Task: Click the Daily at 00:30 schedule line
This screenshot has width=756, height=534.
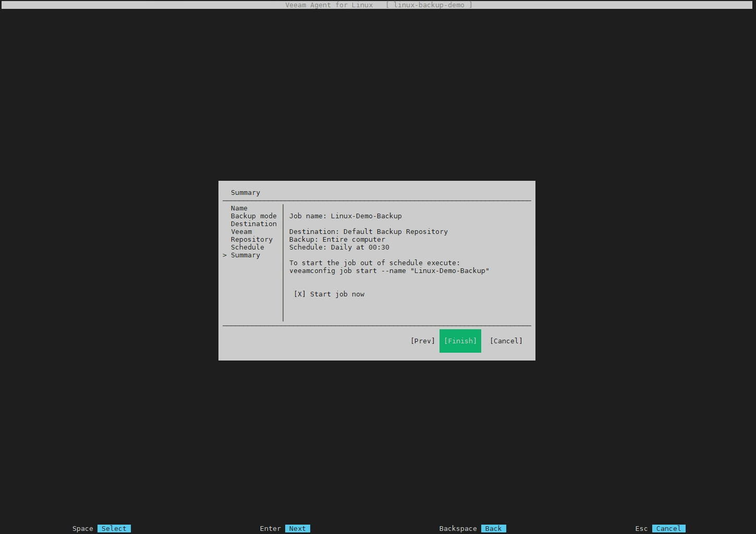Action: (339, 247)
